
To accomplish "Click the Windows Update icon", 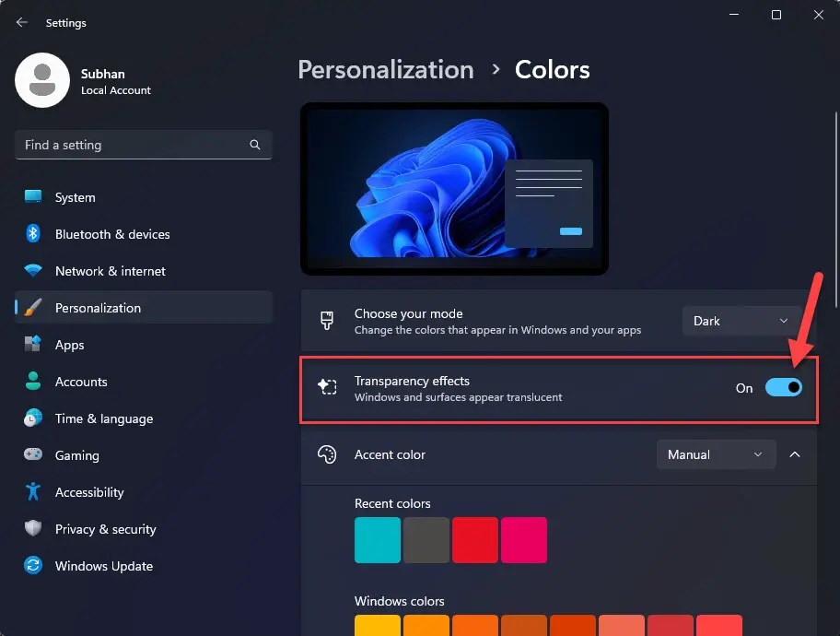I will pyautogui.click(x=34, y=566).
